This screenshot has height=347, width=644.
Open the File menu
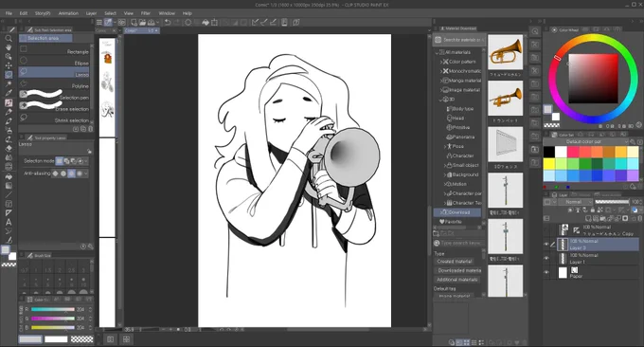point(9,13)
